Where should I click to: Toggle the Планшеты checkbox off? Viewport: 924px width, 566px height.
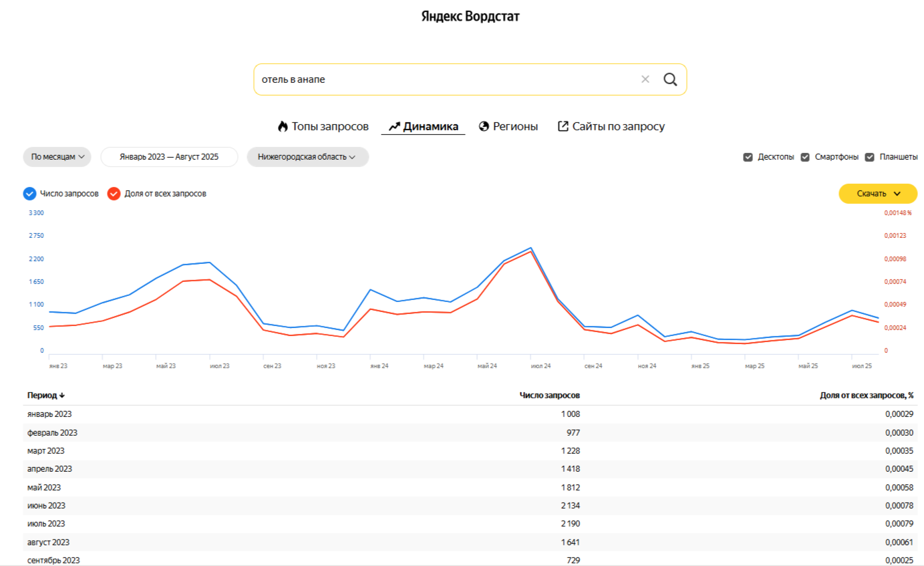tap(869, 156)
